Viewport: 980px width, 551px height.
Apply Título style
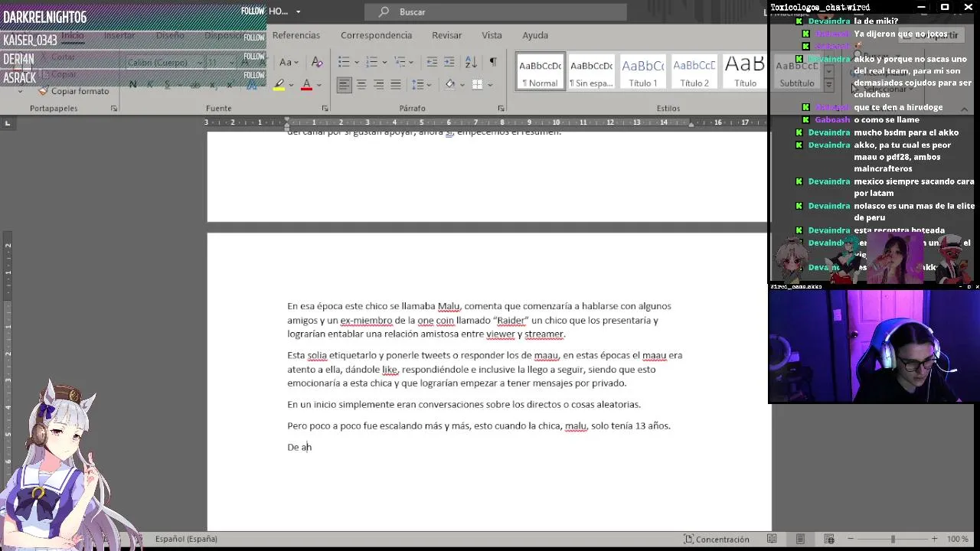(745, 71)
